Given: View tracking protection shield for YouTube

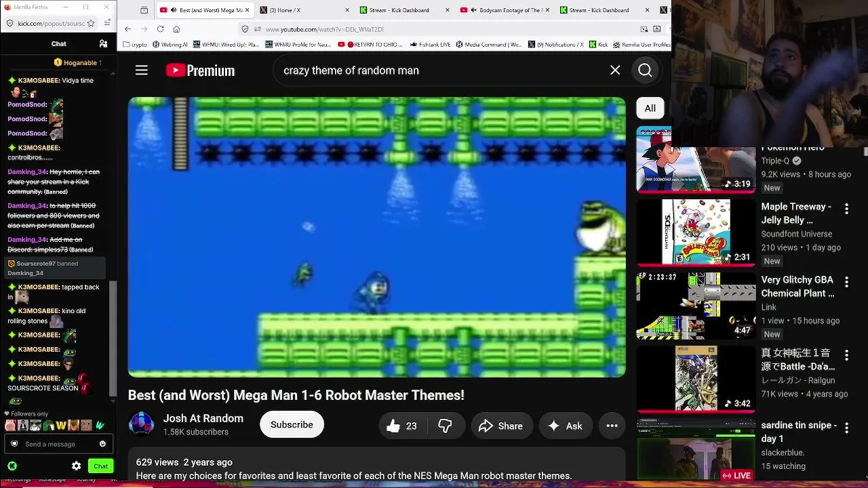Looking at the screenshot, I should pos(245,29).
